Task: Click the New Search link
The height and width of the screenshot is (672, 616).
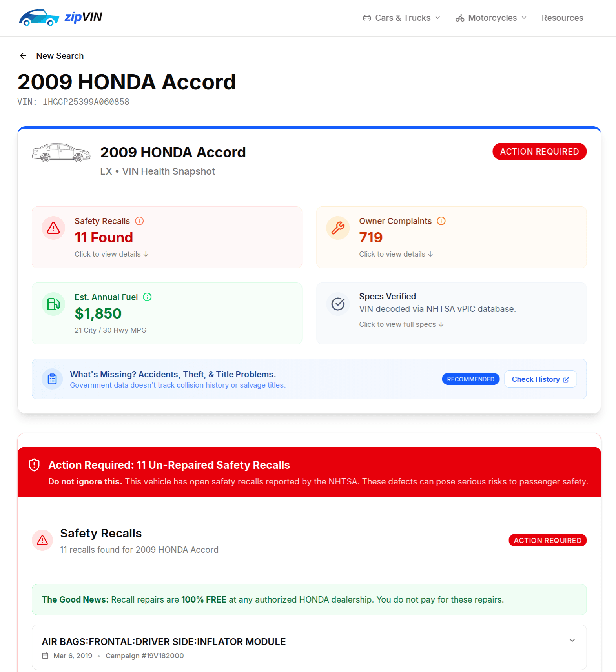Action: (60, 56)
